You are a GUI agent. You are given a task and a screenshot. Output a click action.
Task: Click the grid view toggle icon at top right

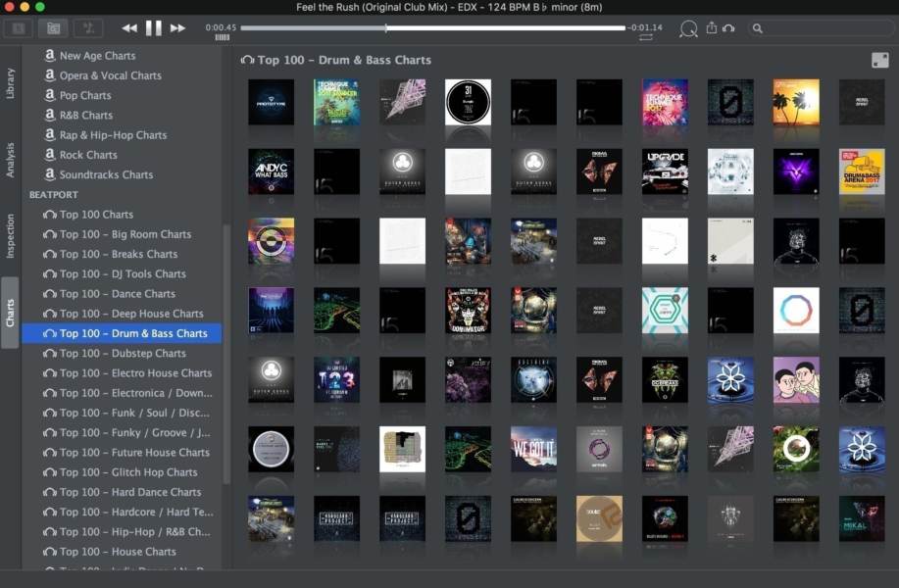point(880,60)
